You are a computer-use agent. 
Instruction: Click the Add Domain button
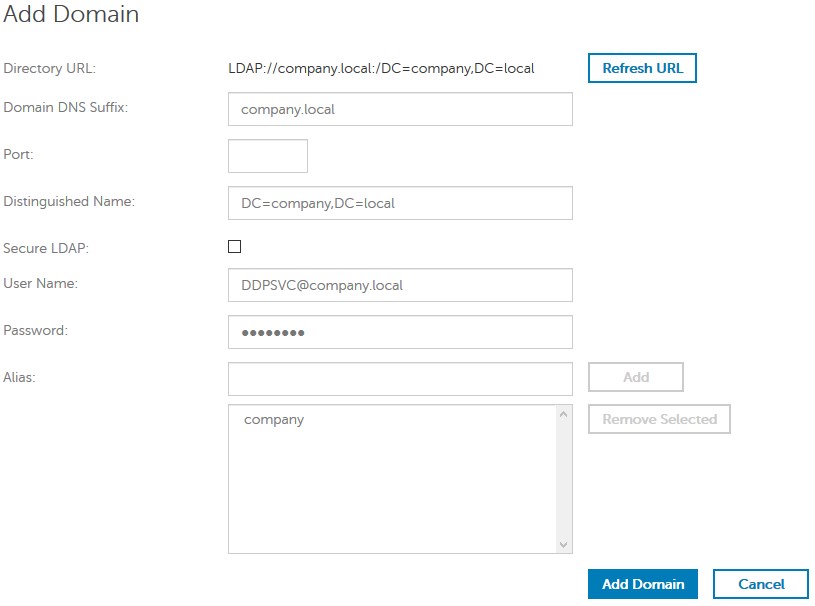pyautogui.click(x=642, y=584)
